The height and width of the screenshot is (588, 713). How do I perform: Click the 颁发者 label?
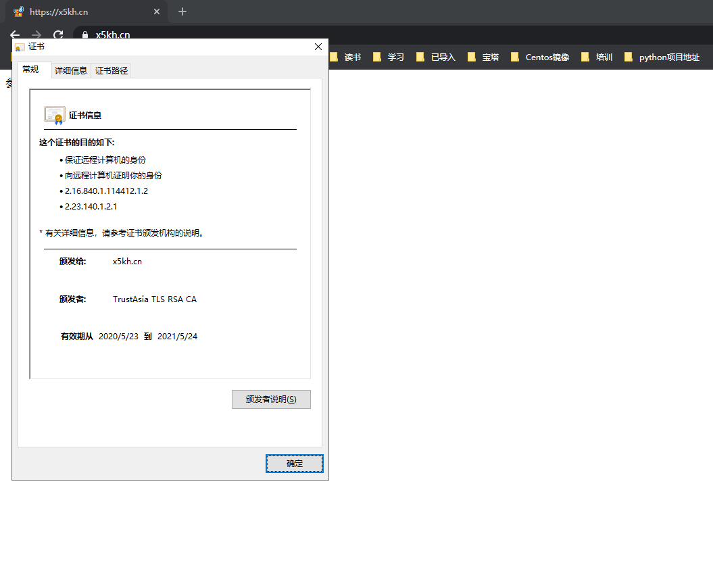click(73, 299)
